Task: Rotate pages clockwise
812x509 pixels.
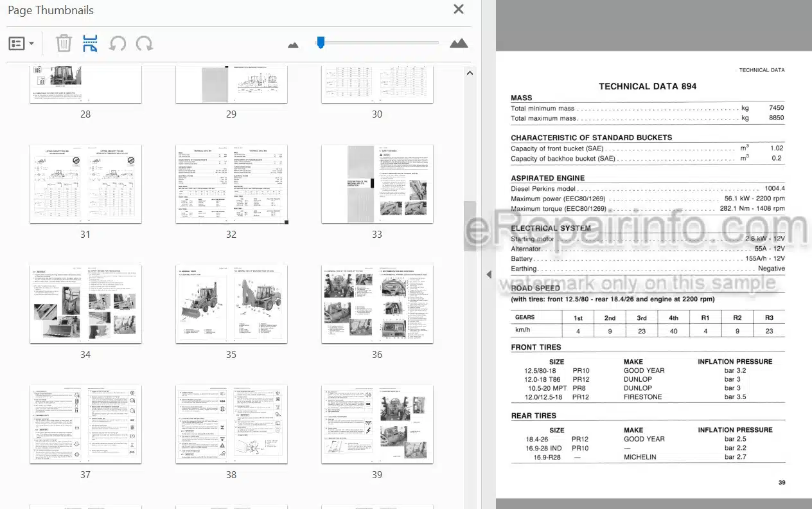Action: 145,44
